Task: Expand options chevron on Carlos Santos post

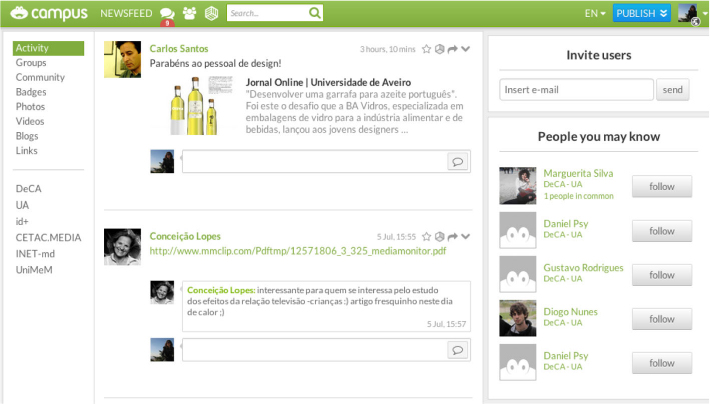Action: (x=465, y=48)
